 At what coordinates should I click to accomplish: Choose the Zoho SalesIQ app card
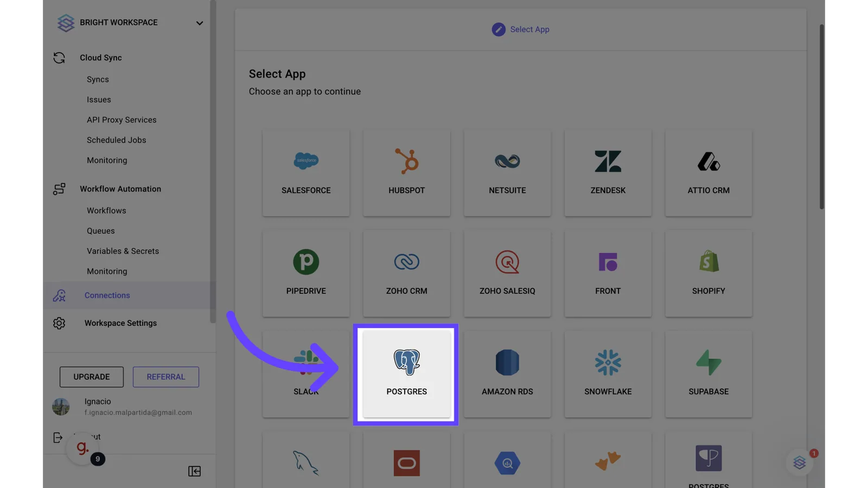click(x=507, y=273)
